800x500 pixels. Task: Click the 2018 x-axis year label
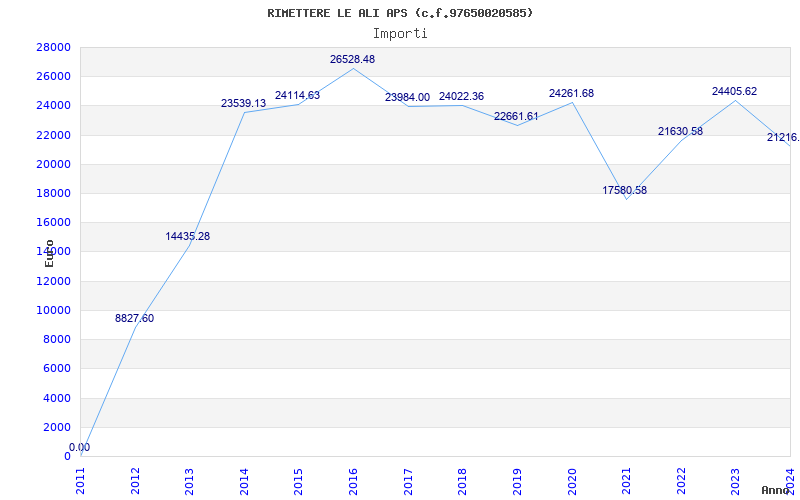[462, 482]
